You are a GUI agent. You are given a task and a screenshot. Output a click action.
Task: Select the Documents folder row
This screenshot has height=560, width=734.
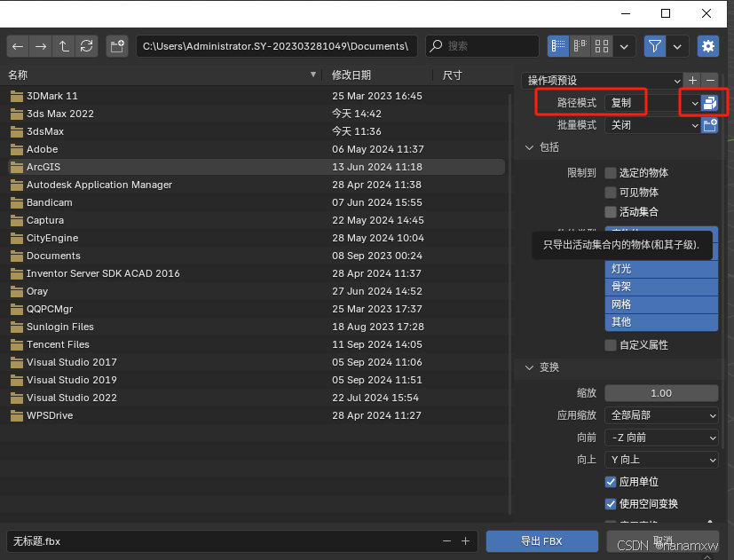257,256
